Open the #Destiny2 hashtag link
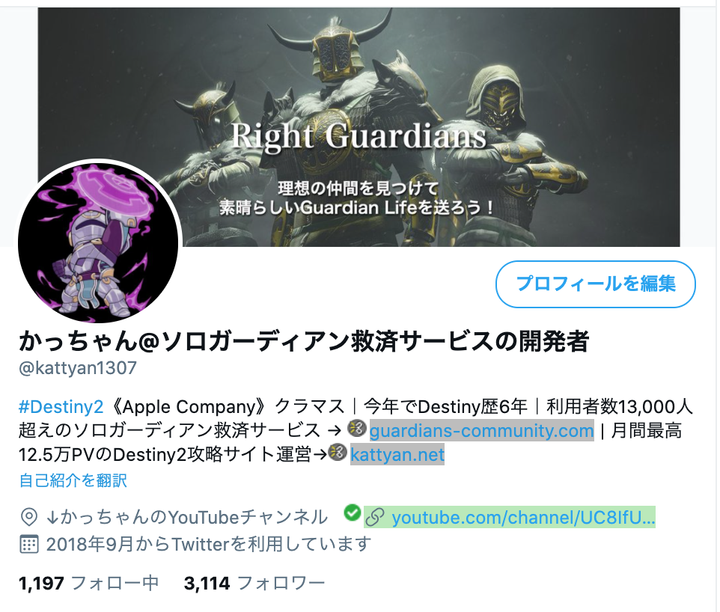720x612 pixels. (61, 407)
